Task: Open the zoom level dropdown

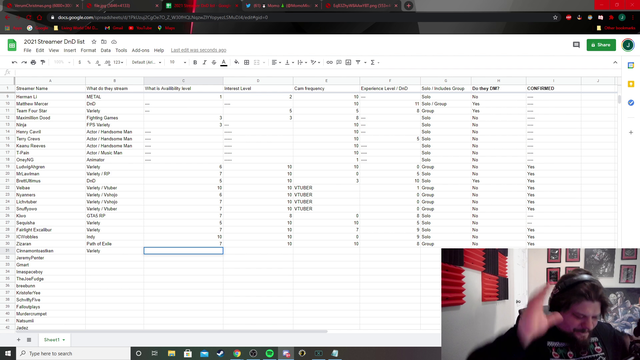Action: [x=62, y=62]
